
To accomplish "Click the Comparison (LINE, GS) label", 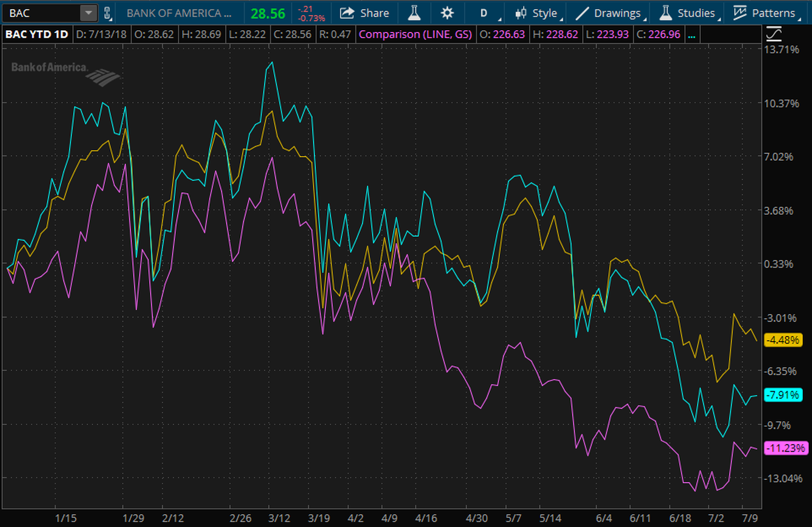I will [415, 34].
